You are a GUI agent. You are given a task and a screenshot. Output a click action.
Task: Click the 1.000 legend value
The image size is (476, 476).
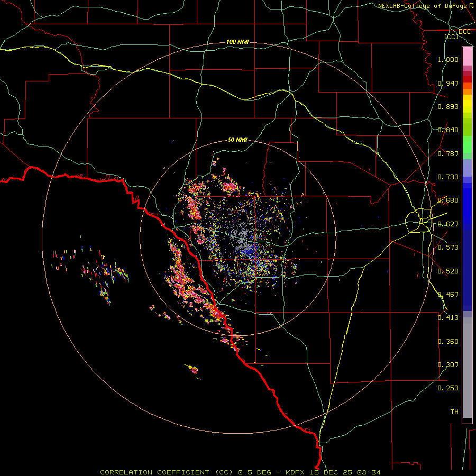(448, 59)
